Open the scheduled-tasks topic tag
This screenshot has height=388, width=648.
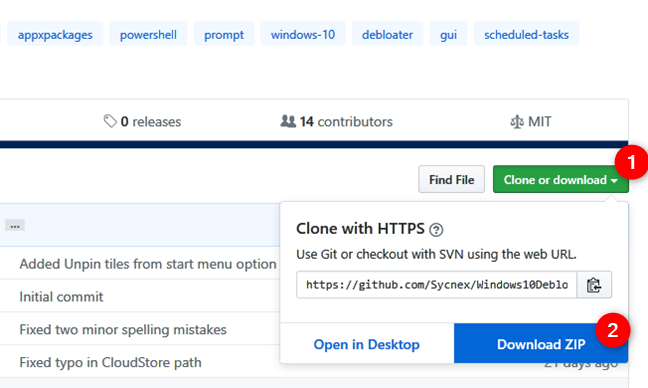click(526, 34)
